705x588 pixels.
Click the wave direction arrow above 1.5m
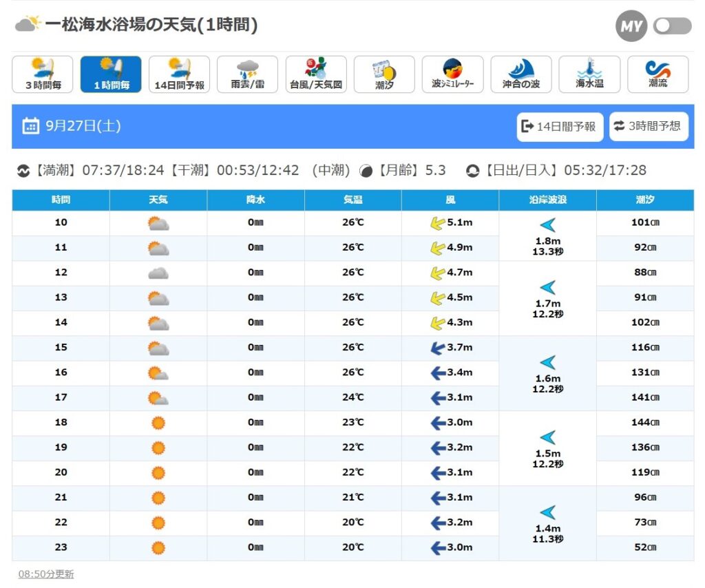pos(548,437)
